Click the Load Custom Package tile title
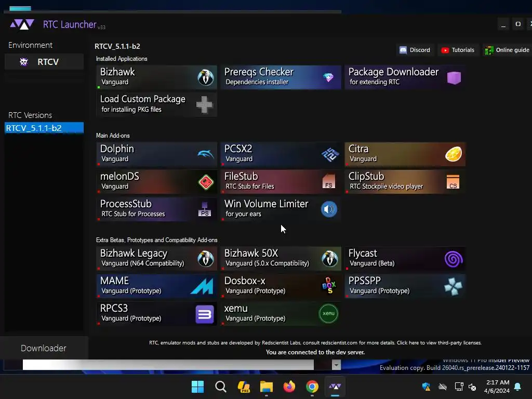532x399 pixels. [x=143, y=99]
